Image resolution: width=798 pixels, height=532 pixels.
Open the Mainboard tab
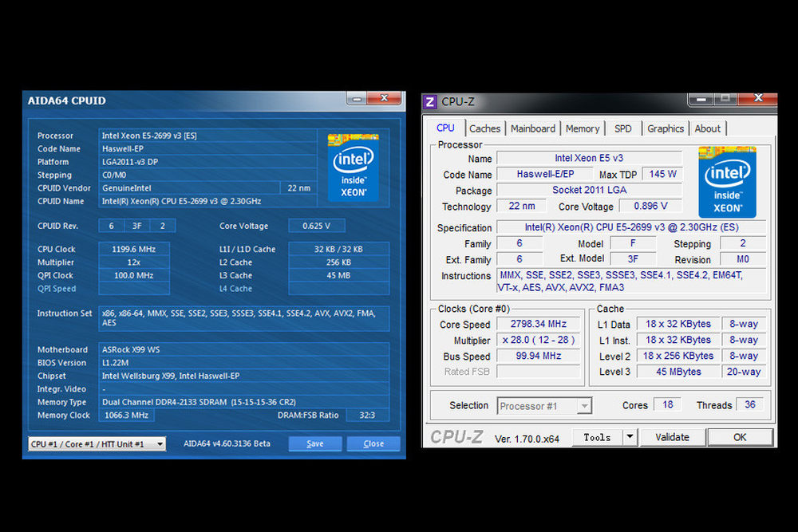[x=533, y=128]
